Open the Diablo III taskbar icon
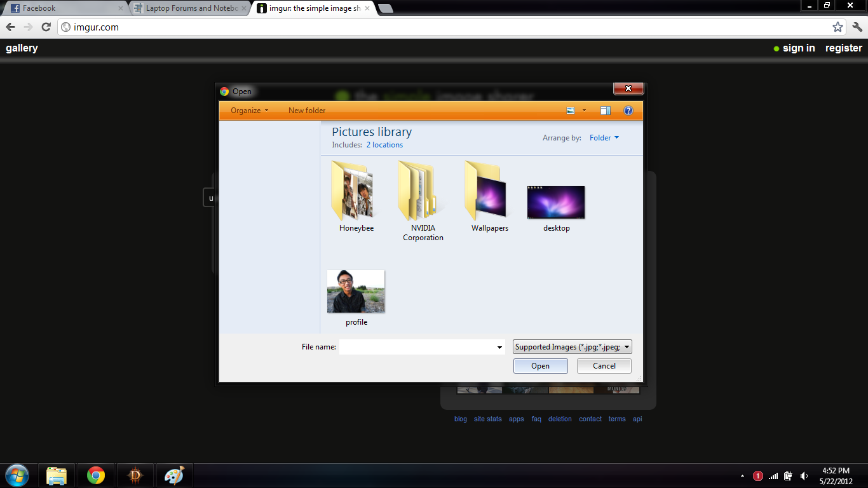The height and width of the screenshot is (488, 868). (x=135, y=475)
